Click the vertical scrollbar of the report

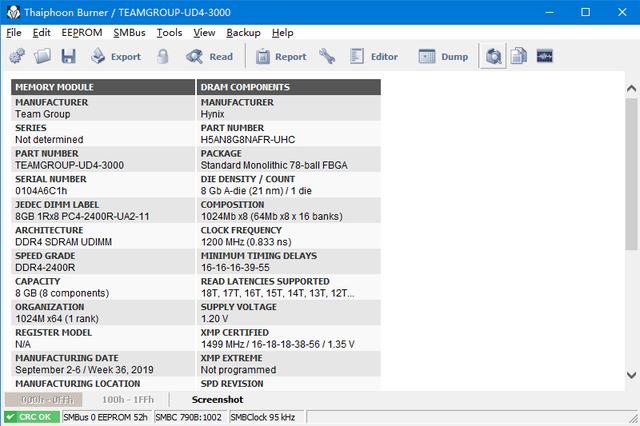click(631, 240)
